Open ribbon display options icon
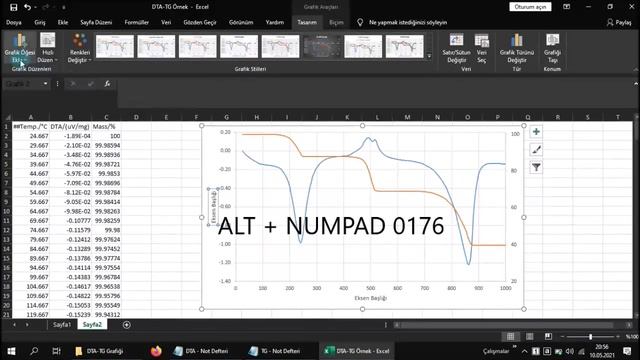Image resolution: width=640 pixels, height=360 pixels. pyautogui.click(x=567, y=7)
